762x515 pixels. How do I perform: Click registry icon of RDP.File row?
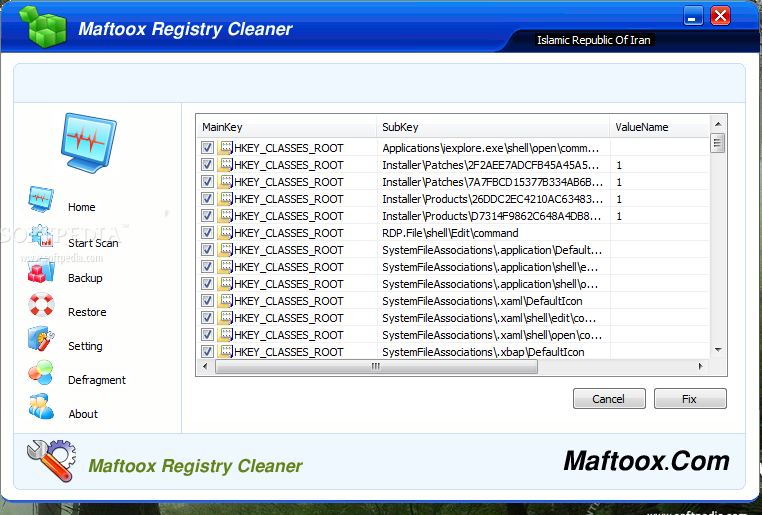[225, 232]
